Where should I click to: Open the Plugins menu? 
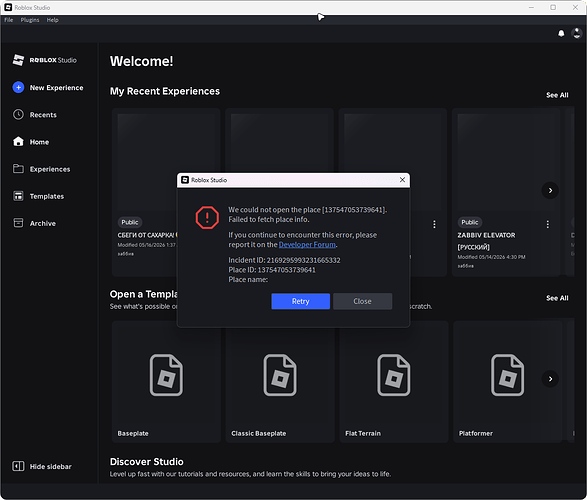30,20
